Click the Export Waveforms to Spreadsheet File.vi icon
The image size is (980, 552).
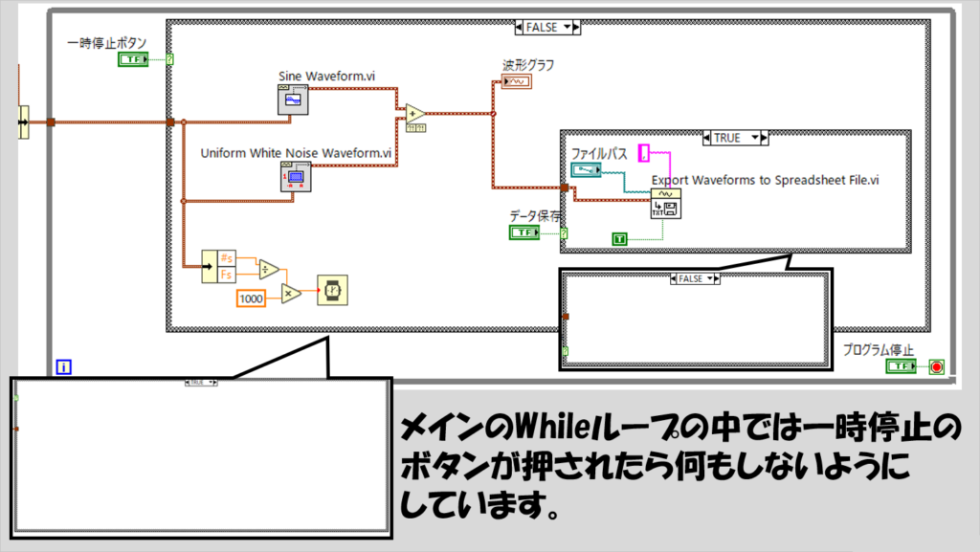pos(665,204)
